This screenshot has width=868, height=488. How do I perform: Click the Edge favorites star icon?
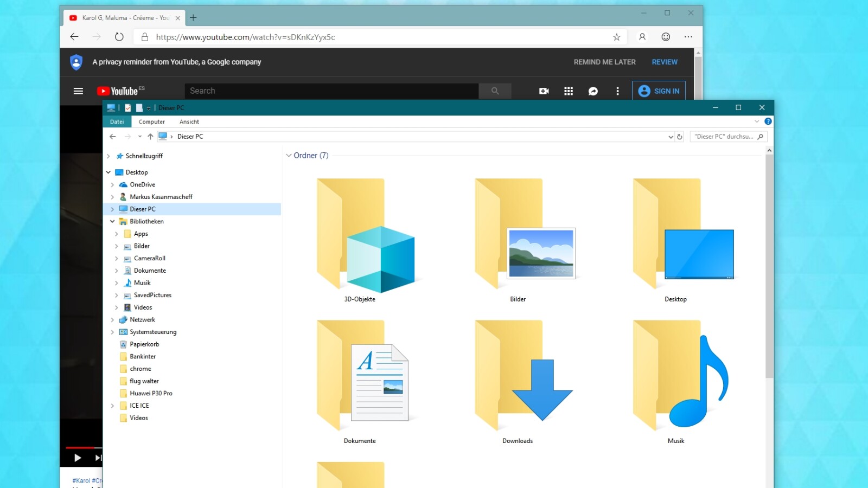click(616, 37)
